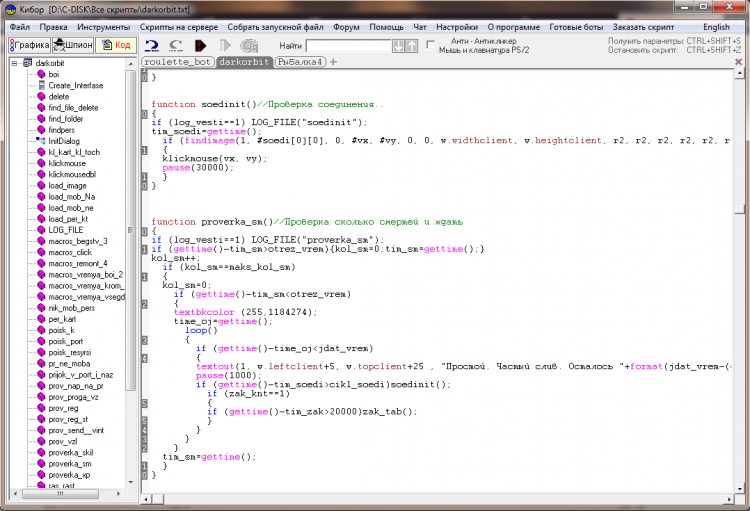This screenshot has height=511, width=750.
Task: Click the search down arrow icon
Action: pyautogui.click(x=398, y=46)
